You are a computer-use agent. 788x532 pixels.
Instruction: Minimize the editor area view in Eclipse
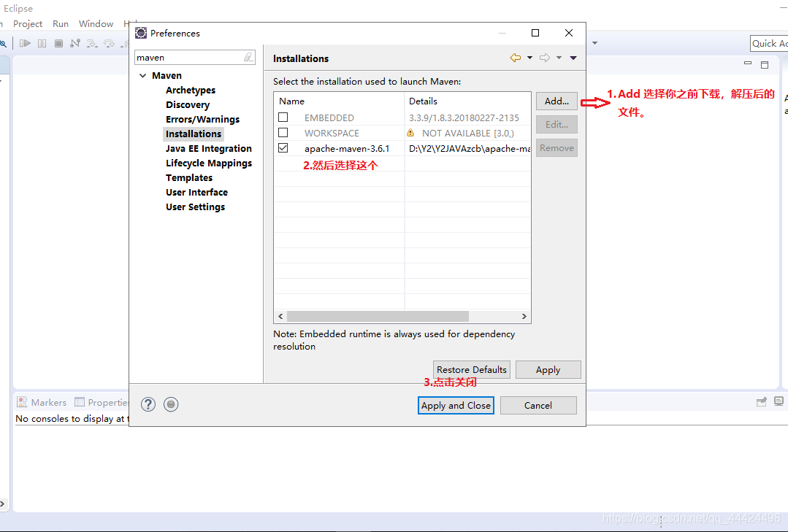tap(748, 63)
